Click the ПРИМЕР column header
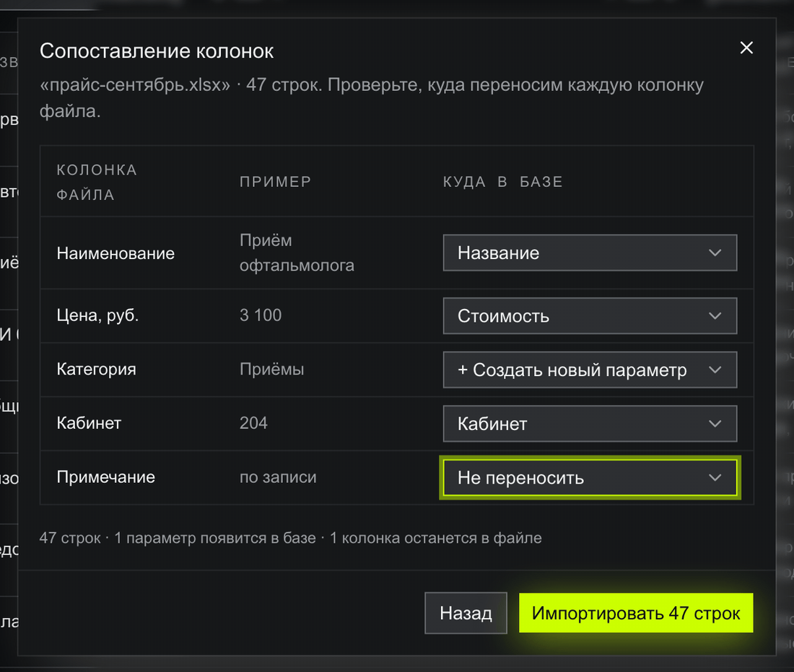794x672 pixels. coord(276,182)
